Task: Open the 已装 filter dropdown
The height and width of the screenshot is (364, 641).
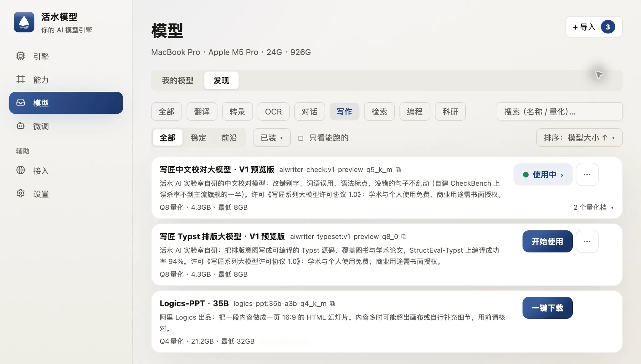Action: pos(272,138)
